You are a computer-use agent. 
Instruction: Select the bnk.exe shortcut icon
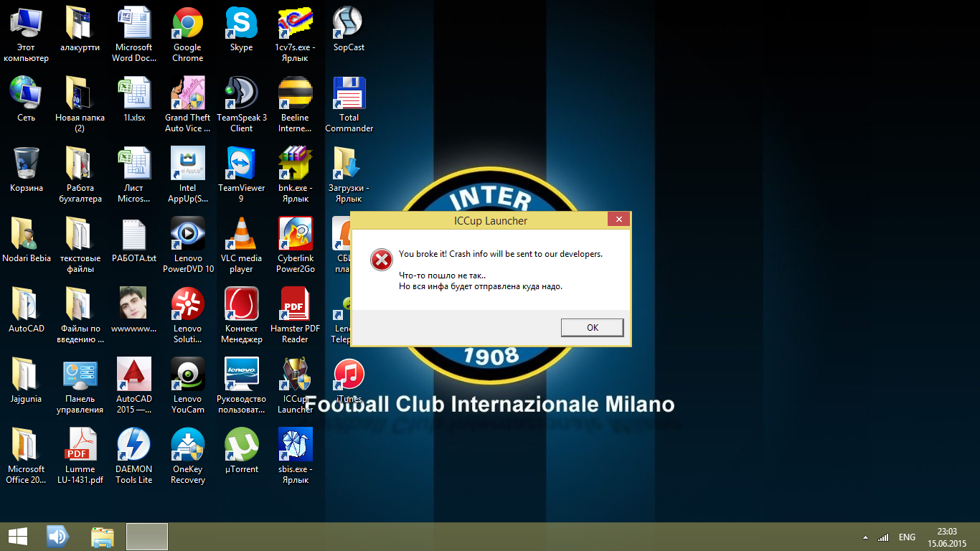[295, 175]
